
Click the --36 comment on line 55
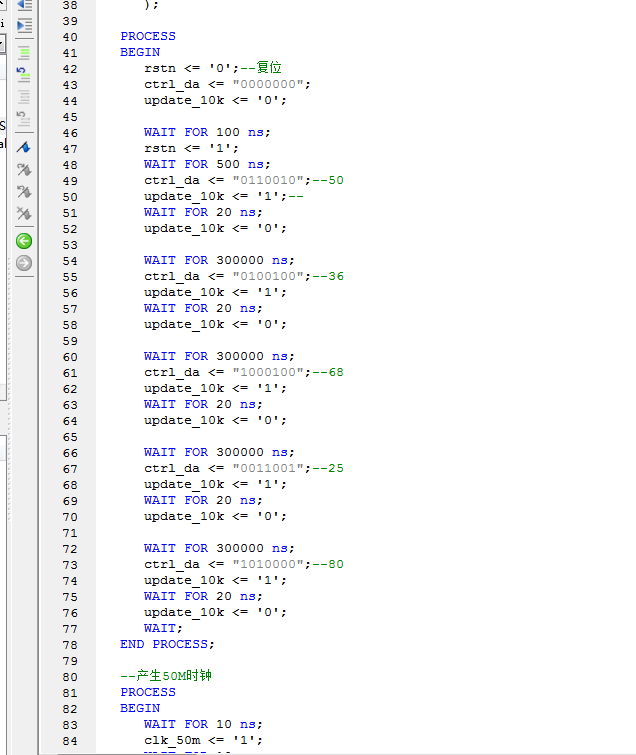[x=328, y=276]
